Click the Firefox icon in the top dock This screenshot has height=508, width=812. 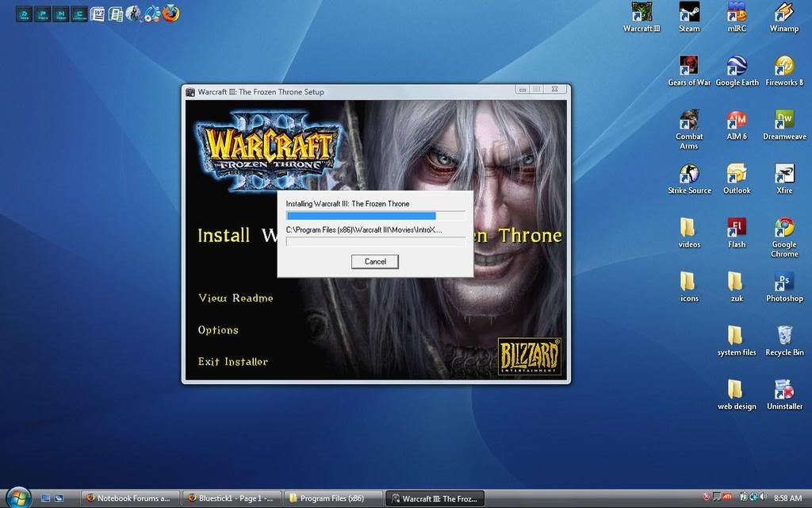[171, 13]
